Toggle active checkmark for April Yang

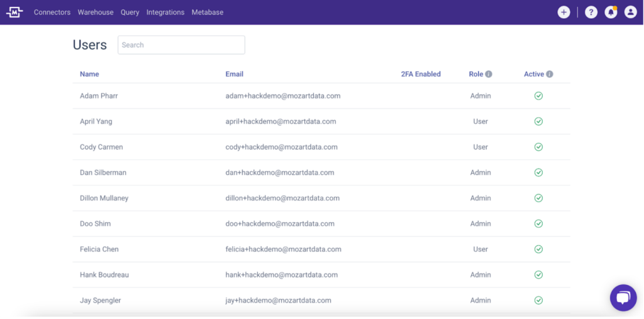[538, 121]
